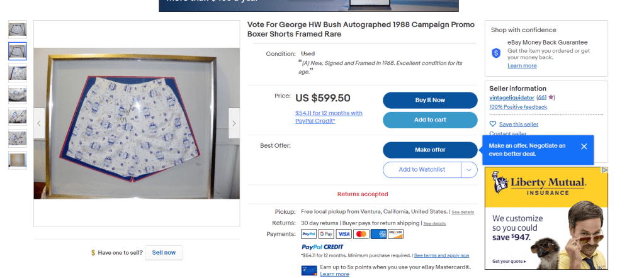Click the Sell now button
Image resolution: width=644 pixels, height=278 pixels.
(164, 252)
